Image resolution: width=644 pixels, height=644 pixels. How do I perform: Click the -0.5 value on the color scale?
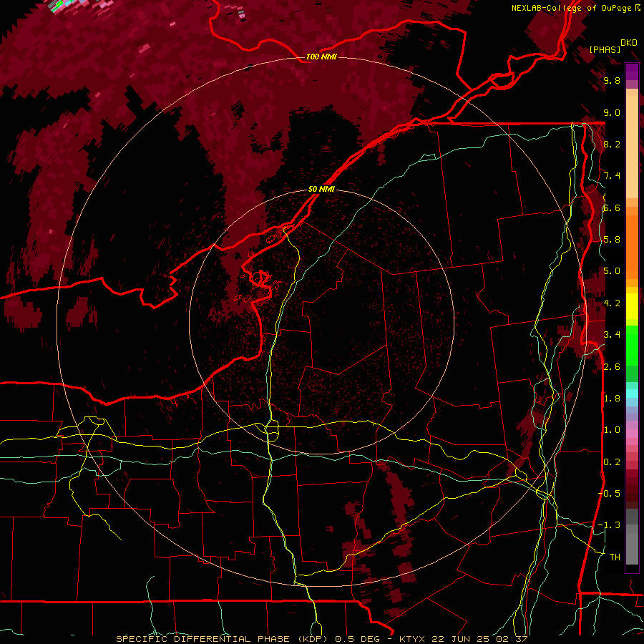609,494
